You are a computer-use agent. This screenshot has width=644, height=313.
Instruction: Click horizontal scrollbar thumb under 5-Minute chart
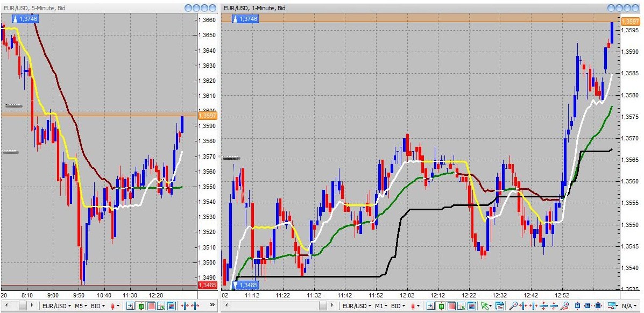23,305
